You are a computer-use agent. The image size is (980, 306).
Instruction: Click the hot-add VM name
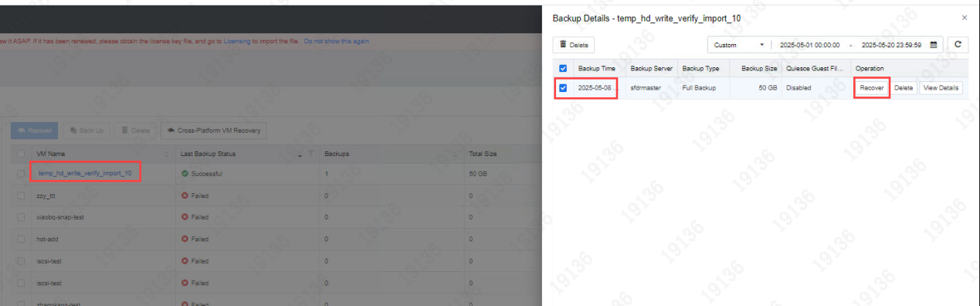pos(48,240)
